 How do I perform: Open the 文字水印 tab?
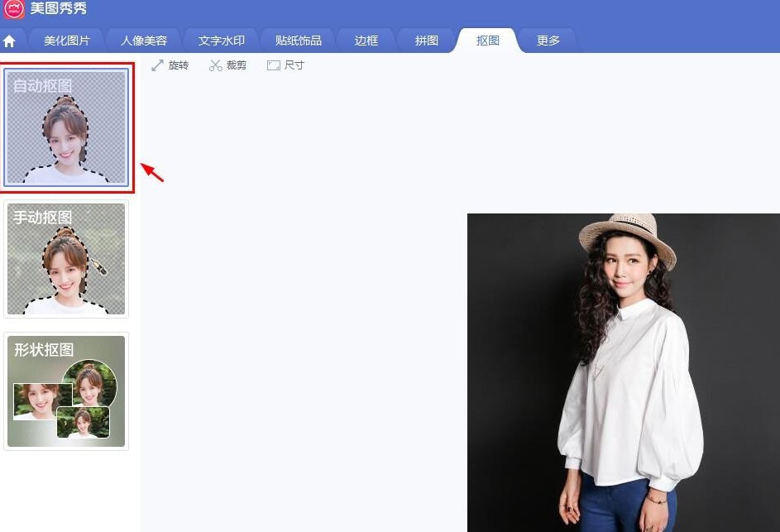click(x=222, y=41)
